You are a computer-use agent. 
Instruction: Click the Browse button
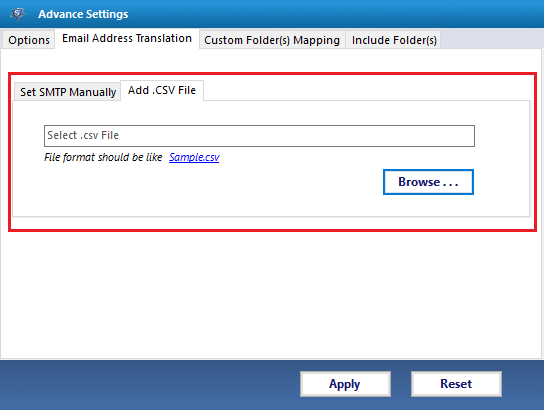coord(428,182)
